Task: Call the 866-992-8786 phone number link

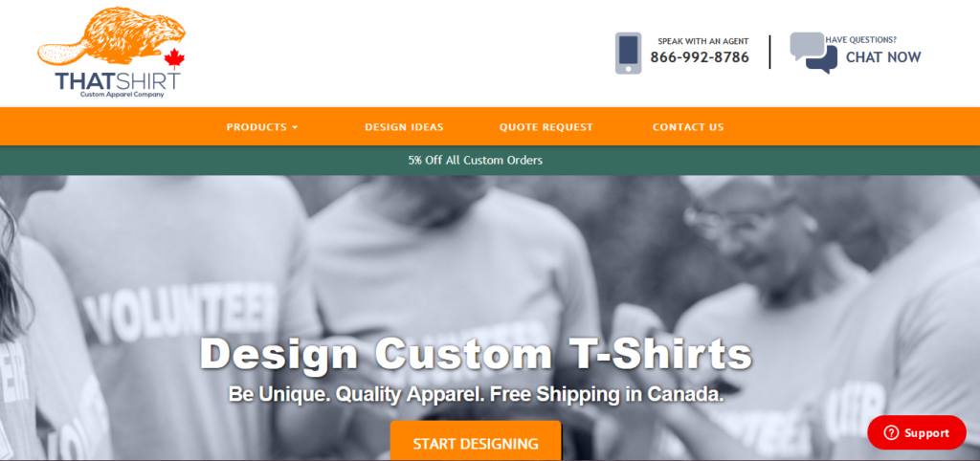Action: (700, 57)
